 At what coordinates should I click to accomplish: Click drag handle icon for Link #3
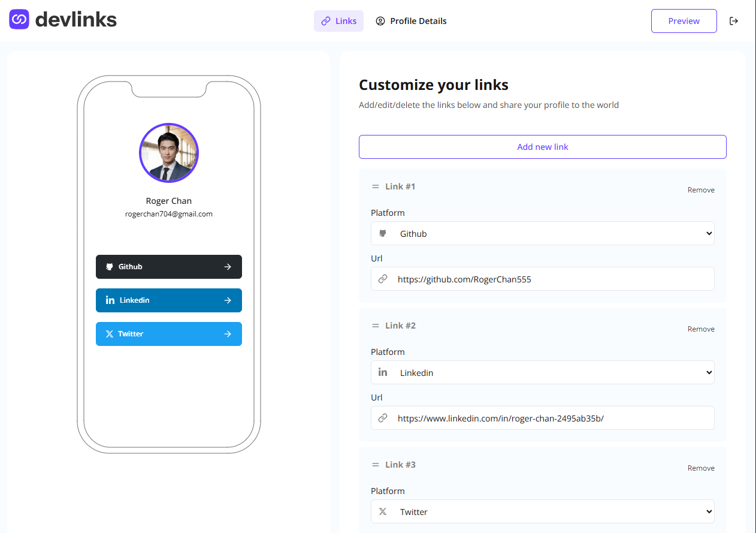(x=376, y=465)
